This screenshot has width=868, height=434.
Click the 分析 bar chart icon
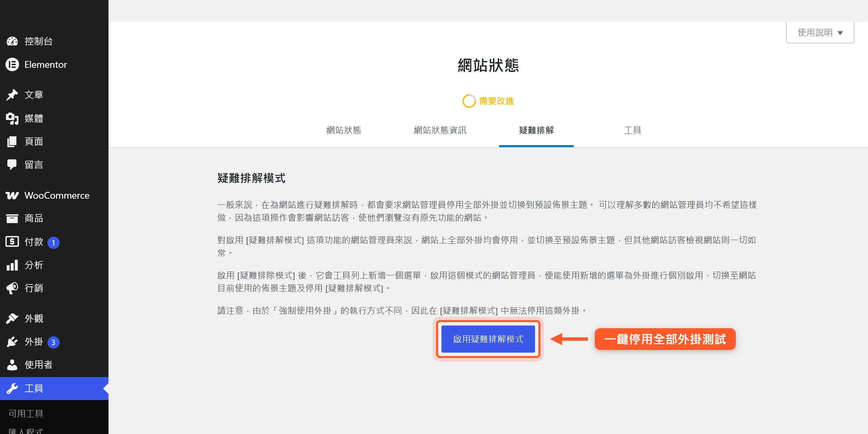click(x=12, y=265)
